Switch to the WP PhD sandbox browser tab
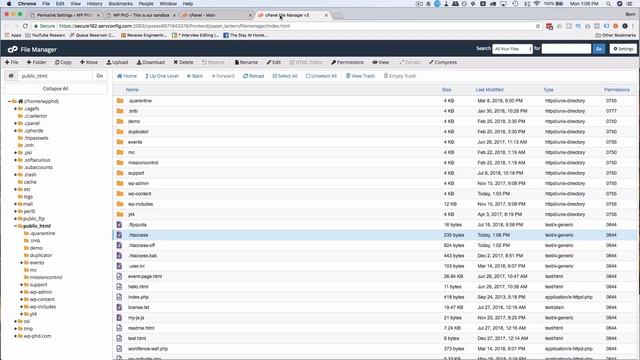This screenshot has width=640, height=360. coord(140,15)
